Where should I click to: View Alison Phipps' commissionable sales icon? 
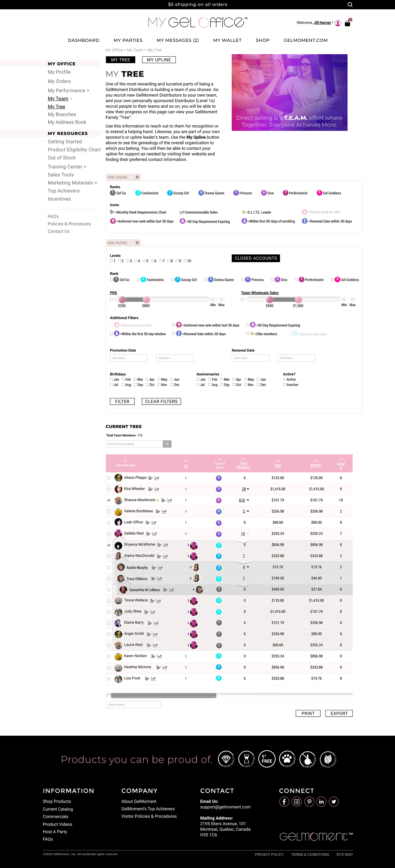pyautogui.click(x=157, y=478)
